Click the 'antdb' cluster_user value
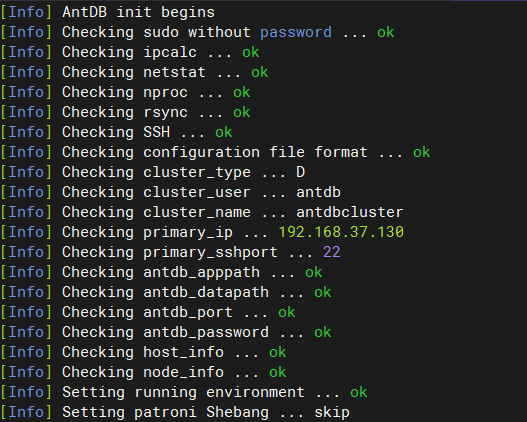Screen dimensions: 527x422 pyautogui.click(x=318, y=192)
